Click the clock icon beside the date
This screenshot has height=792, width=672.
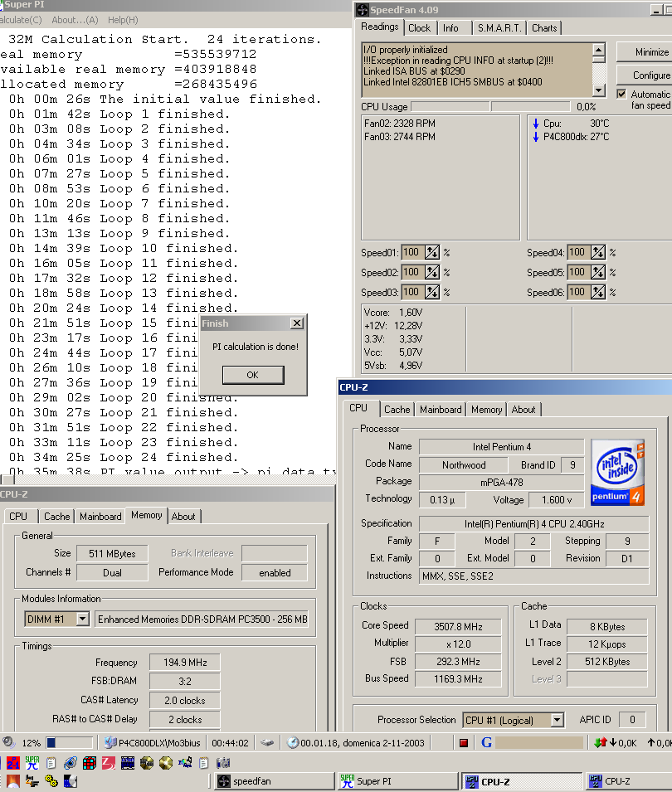(293, 742)
